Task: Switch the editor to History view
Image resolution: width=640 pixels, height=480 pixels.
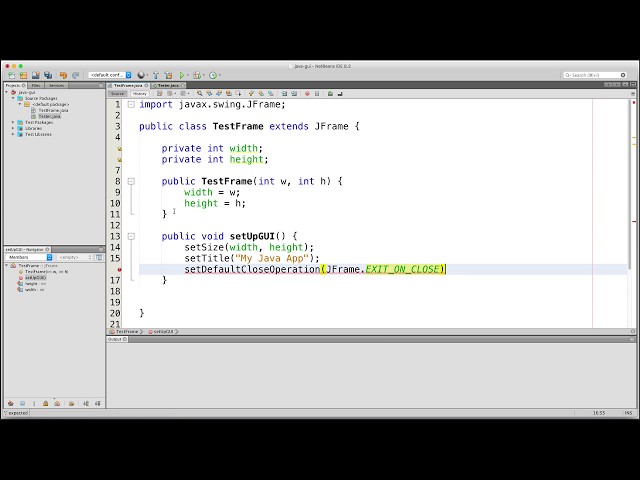Action: tap(140, 94)
